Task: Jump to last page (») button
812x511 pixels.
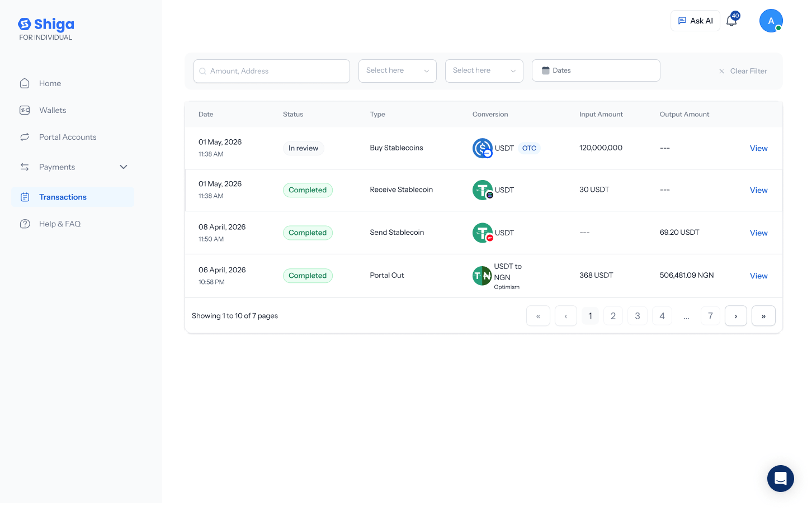Action: tap(763, 316)
